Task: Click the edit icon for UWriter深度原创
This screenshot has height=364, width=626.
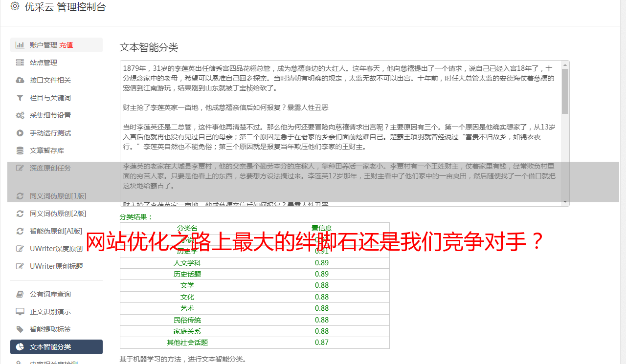Action: point(20,249)
